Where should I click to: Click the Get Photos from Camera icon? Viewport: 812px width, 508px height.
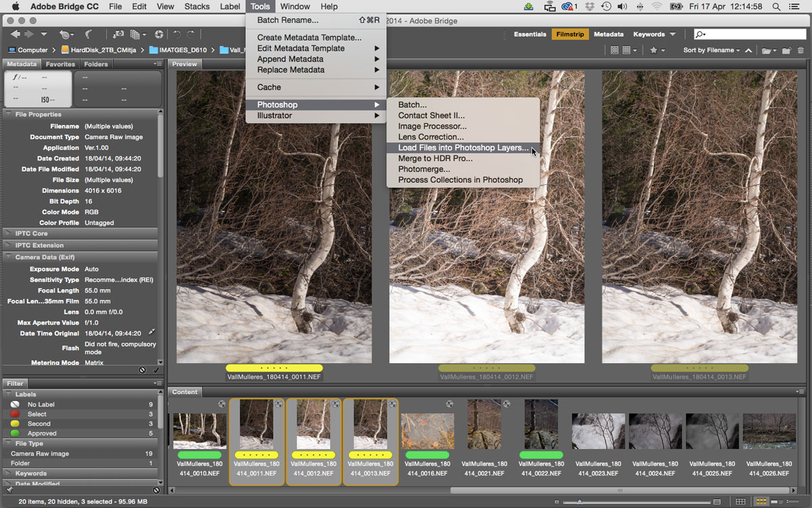(118, 34)
